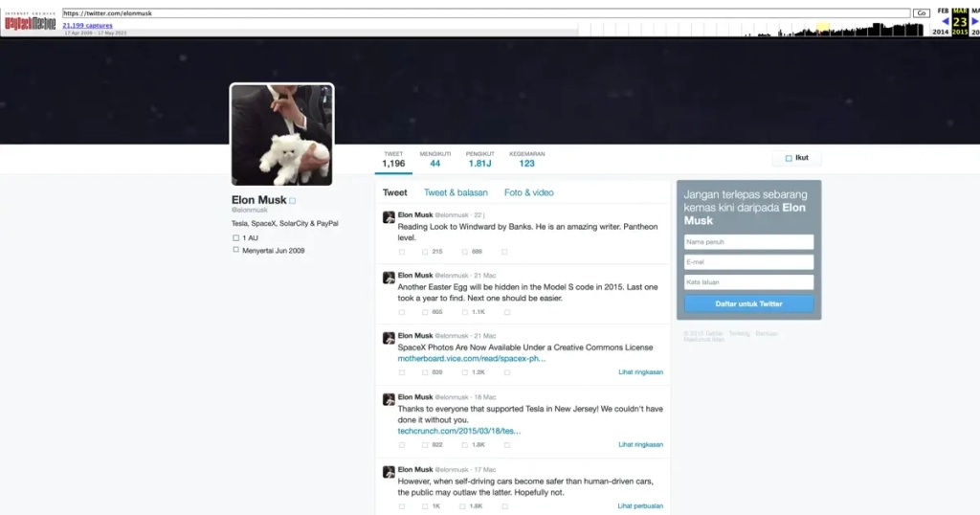The image size is (980, 515).
Task: Click the Wayback URL address field
Action: tap(486, 13)
